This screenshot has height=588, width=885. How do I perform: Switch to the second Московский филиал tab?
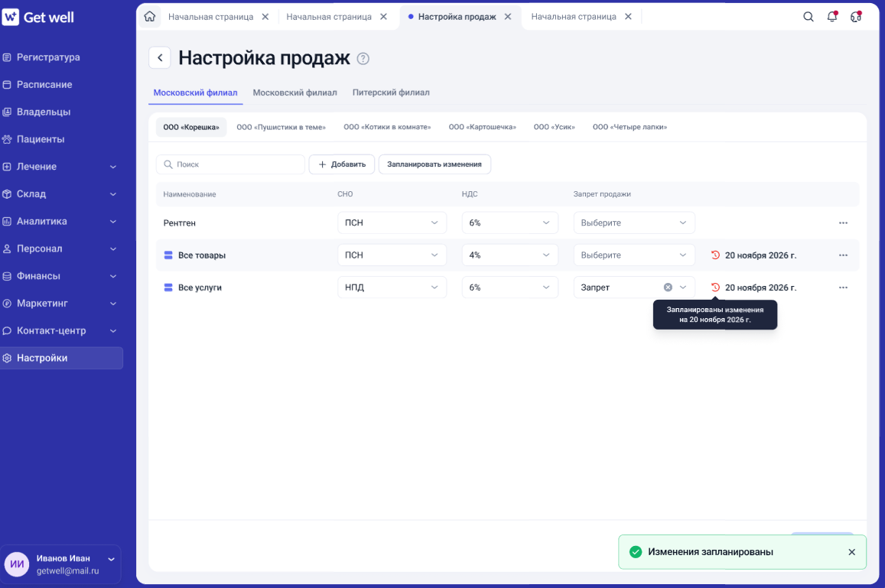coord(294,93)
